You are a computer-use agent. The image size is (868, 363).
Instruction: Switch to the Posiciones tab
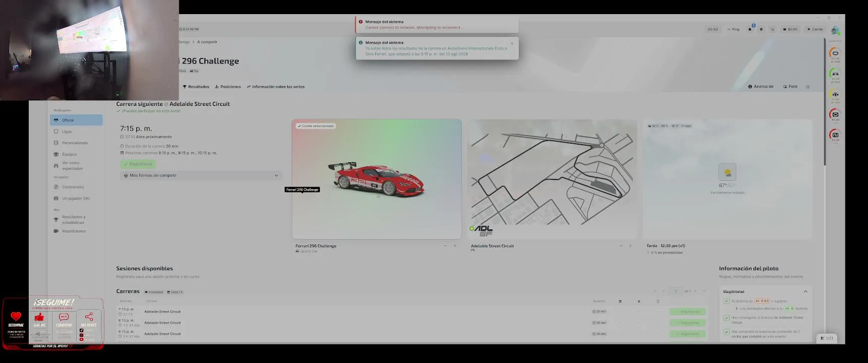[228, 87]
